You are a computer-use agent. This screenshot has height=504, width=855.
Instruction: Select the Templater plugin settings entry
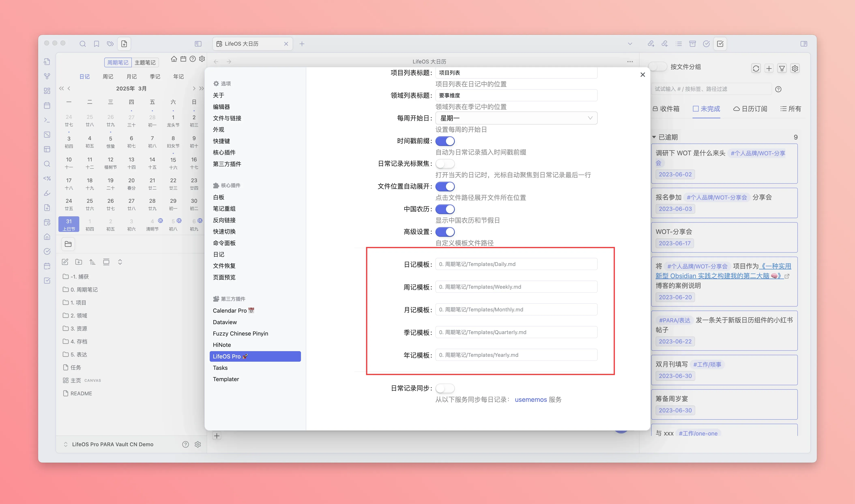226,379
